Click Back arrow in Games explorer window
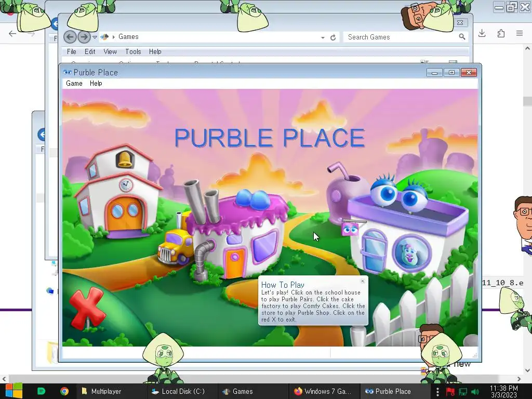 70,37
